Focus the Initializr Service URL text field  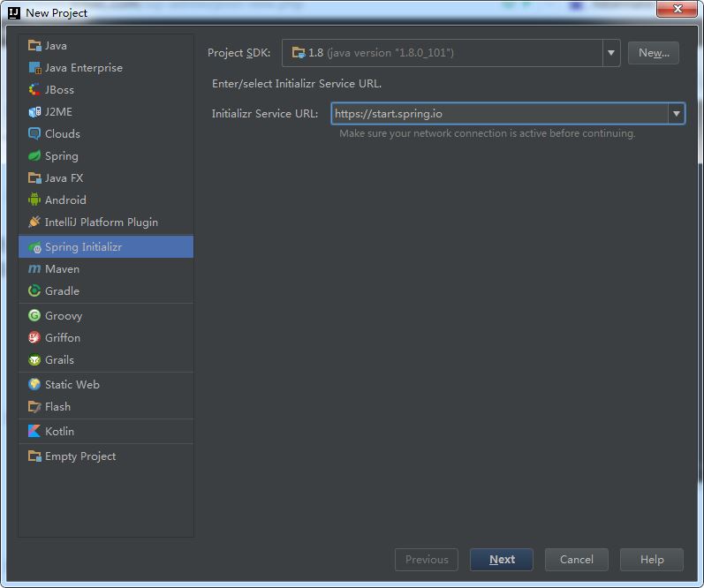[x=499, y=114]
